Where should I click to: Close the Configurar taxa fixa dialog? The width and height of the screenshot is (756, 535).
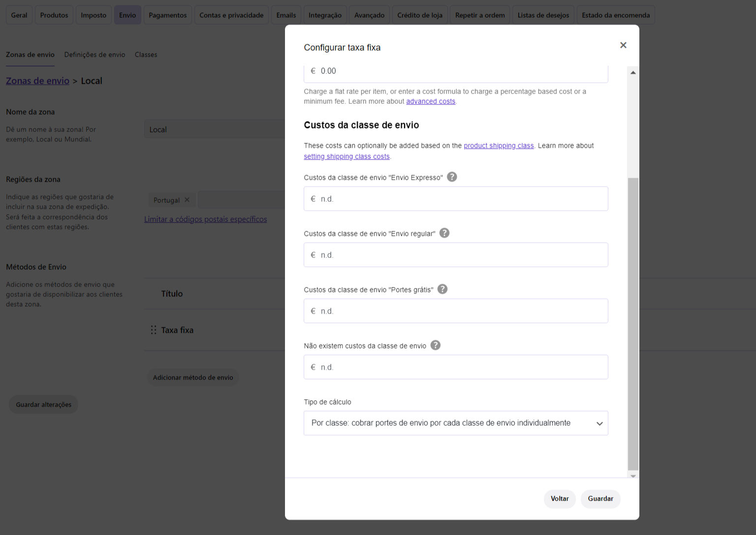[x=623, y=45]
